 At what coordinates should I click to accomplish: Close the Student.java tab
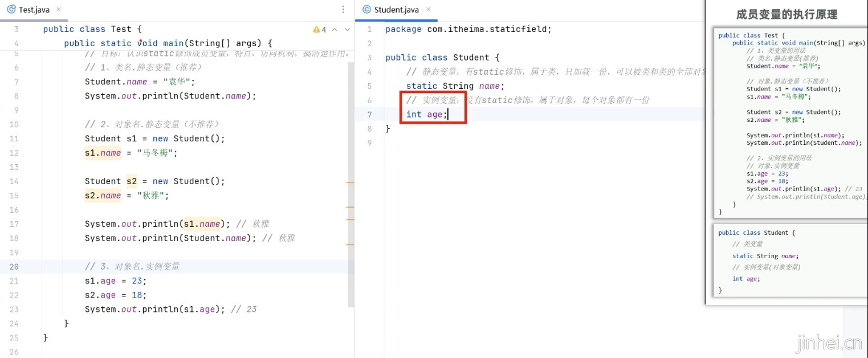tap(429, 10)
